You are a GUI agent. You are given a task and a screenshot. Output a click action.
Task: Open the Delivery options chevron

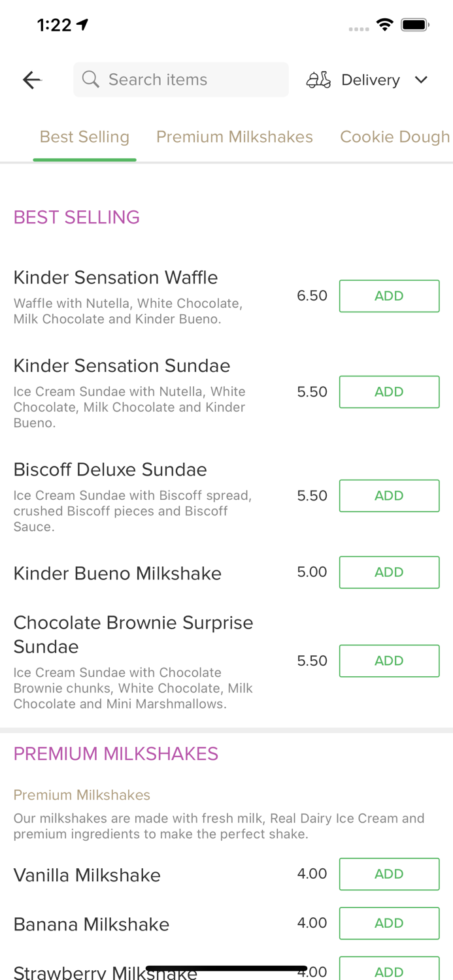coord(422,79)
